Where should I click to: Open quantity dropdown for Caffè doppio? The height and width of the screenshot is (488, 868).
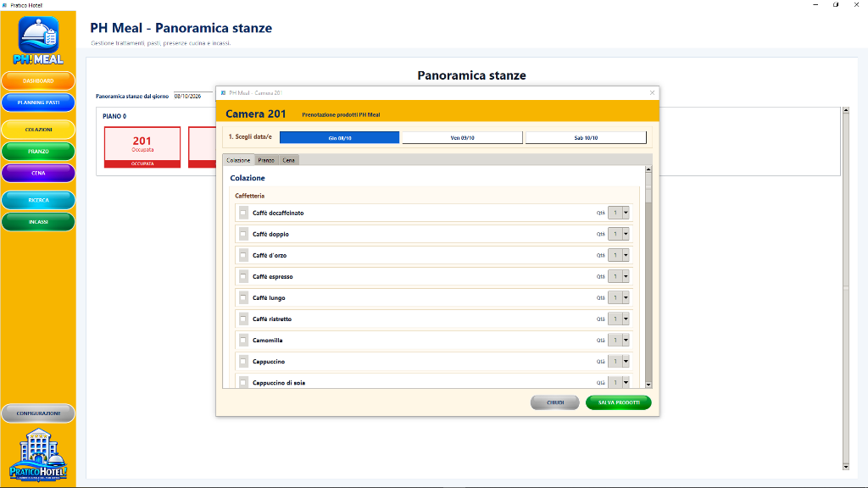pos(626,234)
